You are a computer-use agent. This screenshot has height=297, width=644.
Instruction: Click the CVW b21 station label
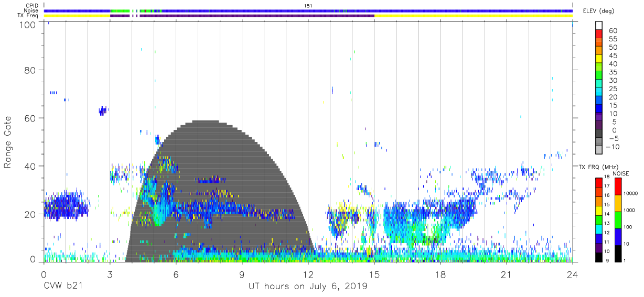(63, 287)
